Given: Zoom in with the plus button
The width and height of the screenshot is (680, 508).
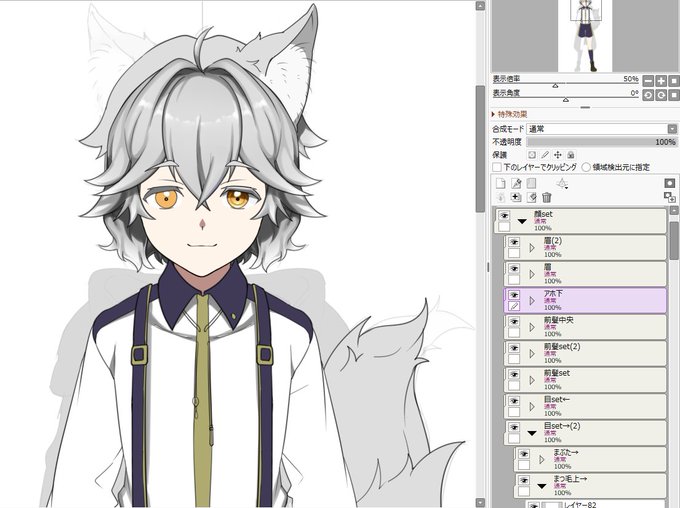Looking at the screenshot, I should pos(660,81).
